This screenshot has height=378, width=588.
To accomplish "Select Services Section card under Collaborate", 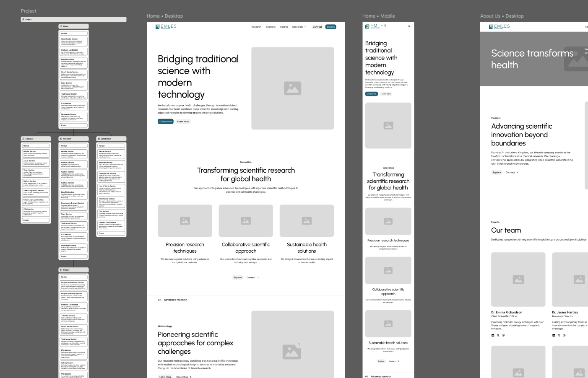I will tap(111, 165).
